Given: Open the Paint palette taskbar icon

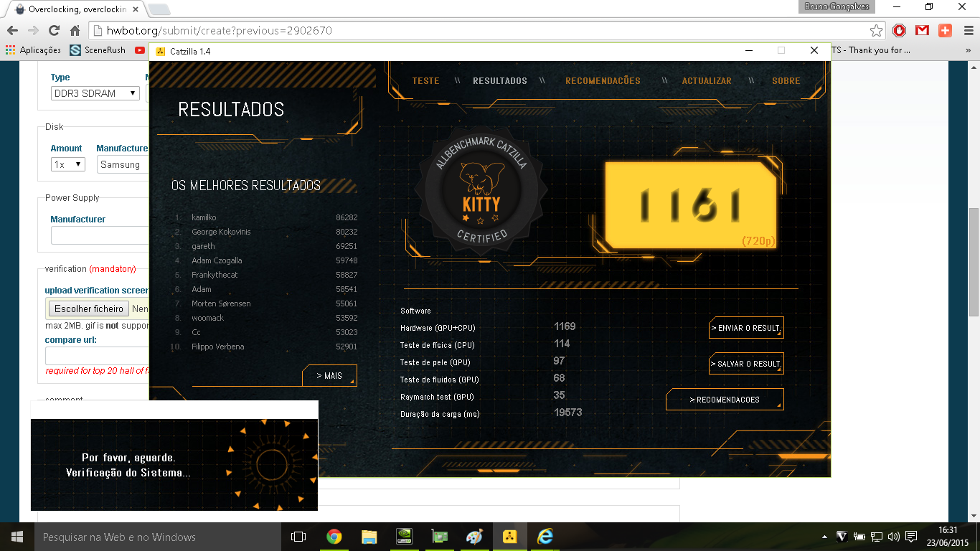Looking at the screenshot, I should pyautogui.click(x=474, y=537).
